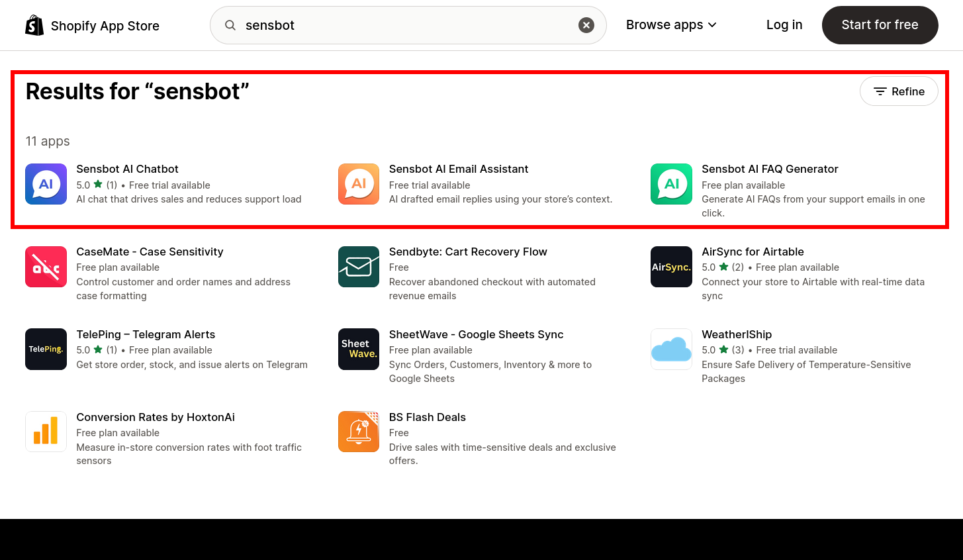The image size is (963, 560).
Task: Open the Sensbot AI Email Assistant title
Action: pos(459,169)
